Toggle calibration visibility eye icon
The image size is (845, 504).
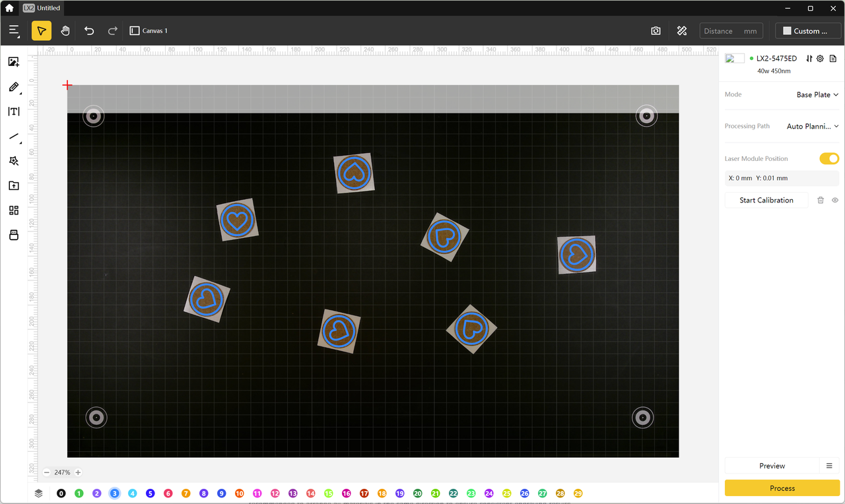click(x=835, y=200)
